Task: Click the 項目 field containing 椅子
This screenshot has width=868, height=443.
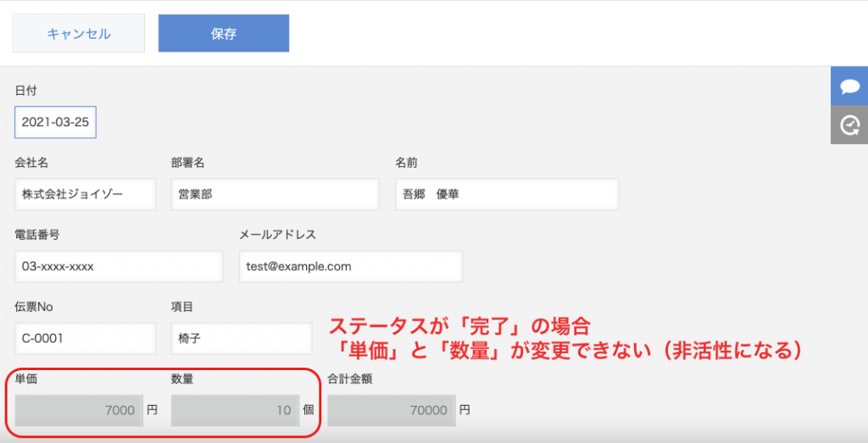Action: [x=242, y=338]
